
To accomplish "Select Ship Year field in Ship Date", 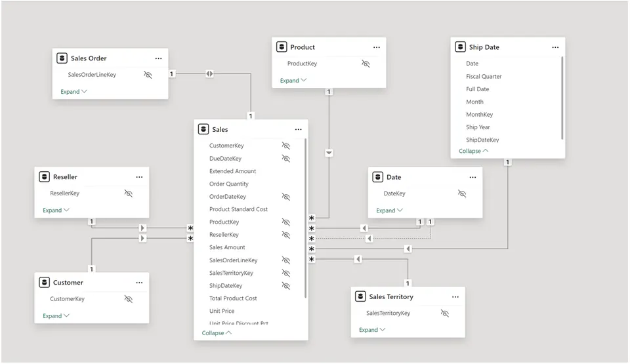I will (x=478, y=127).
